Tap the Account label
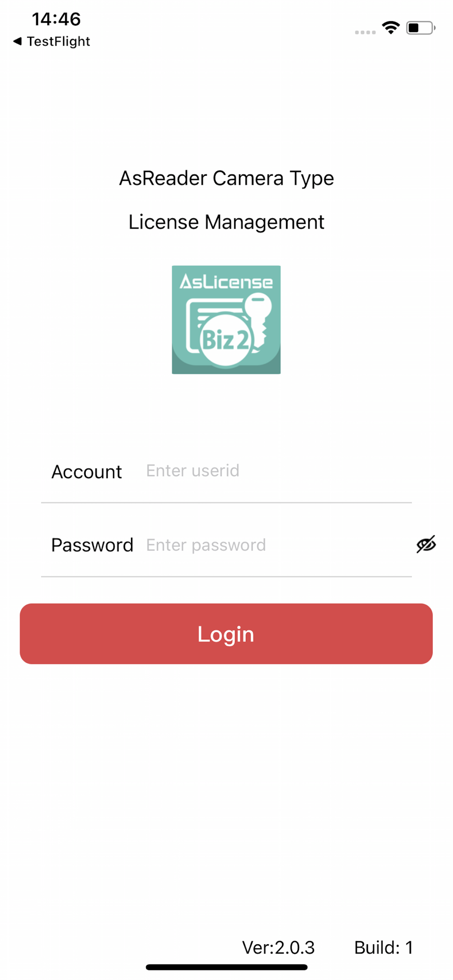Viewport: 453px width, 980px height. click(x=86, y=472)
